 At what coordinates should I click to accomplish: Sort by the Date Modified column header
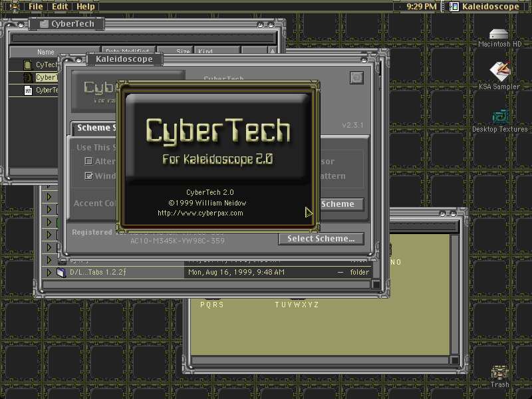(128, 51)
